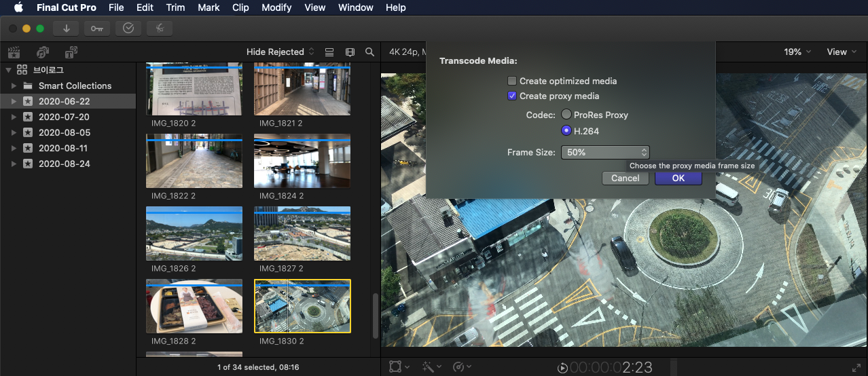Select clip thumbnail IMG_1821 2

pos(302,90)
